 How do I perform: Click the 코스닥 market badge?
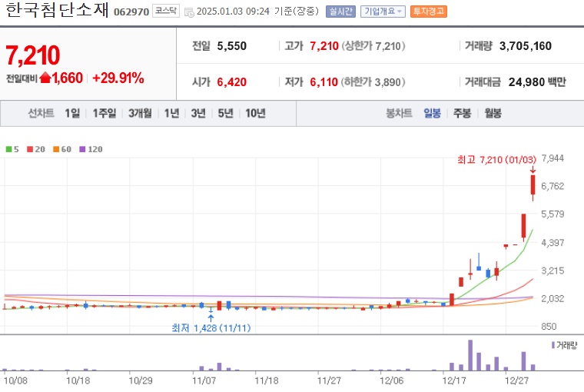click(166, 11)
